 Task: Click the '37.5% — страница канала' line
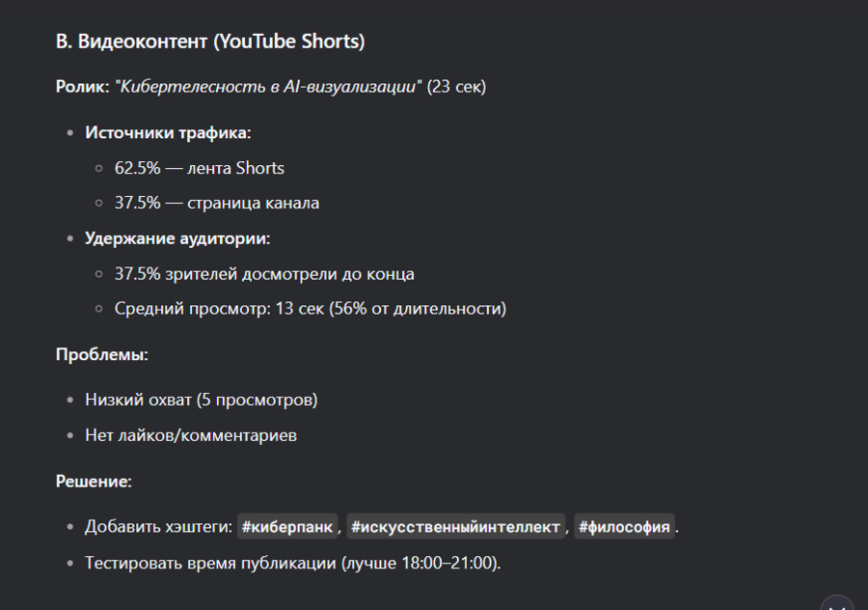click(217, 203)
